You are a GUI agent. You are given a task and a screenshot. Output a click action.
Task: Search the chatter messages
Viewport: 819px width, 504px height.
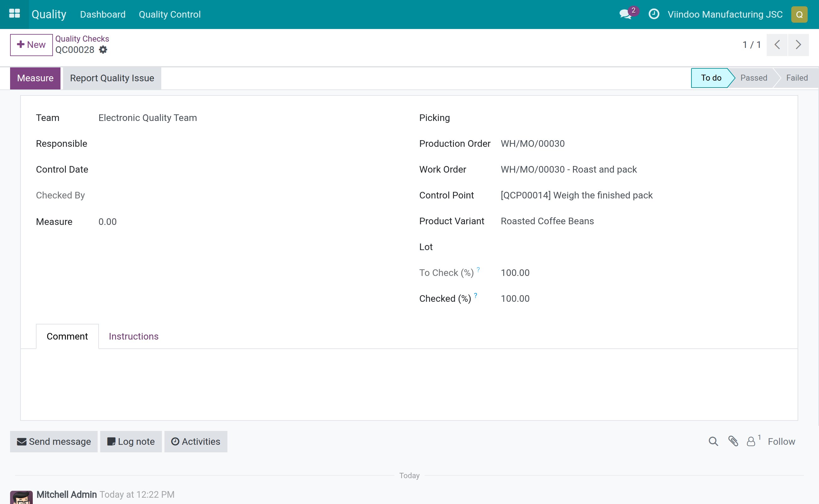click(713, 441)
